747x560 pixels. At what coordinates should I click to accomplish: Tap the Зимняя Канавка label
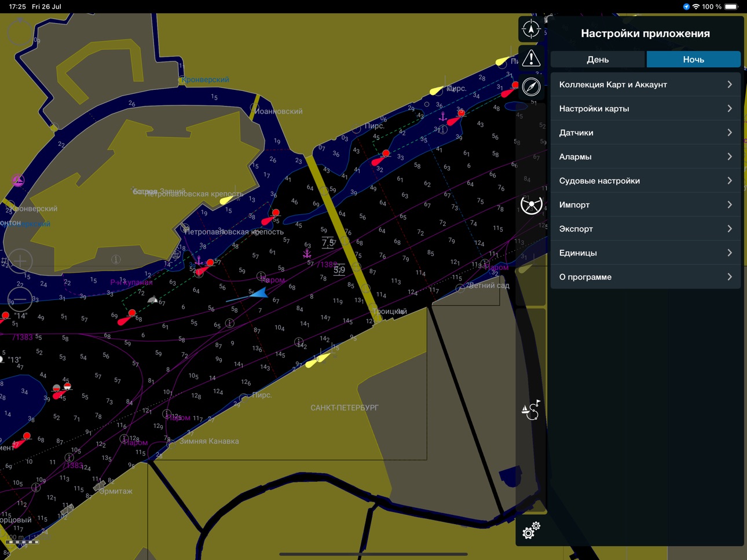pos(209,441)
